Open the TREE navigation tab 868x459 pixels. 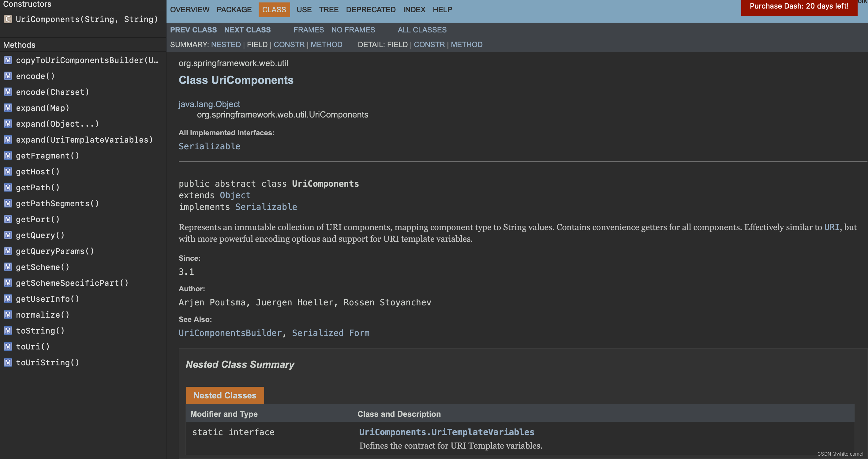point(328,9)
